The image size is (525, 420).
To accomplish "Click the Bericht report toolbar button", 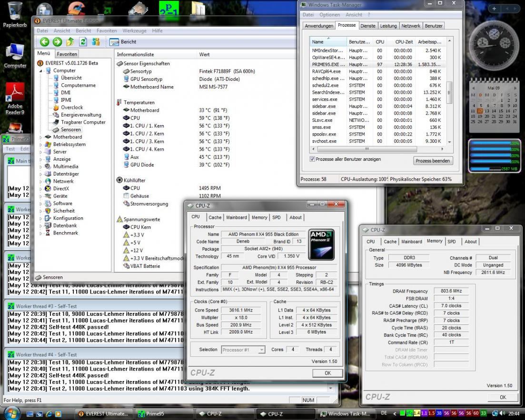I will tap(123, 42).
